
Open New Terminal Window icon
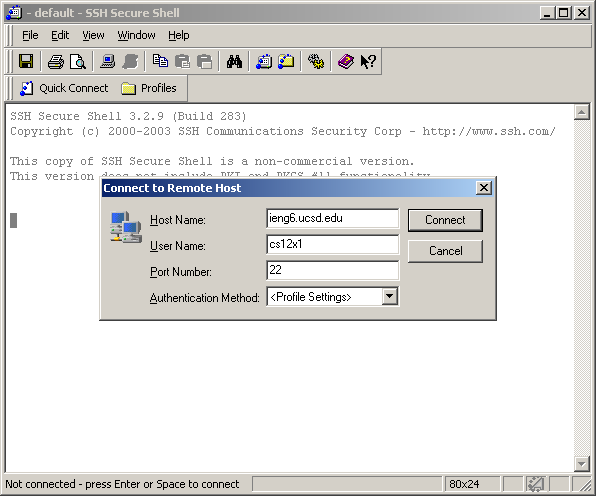264,61
